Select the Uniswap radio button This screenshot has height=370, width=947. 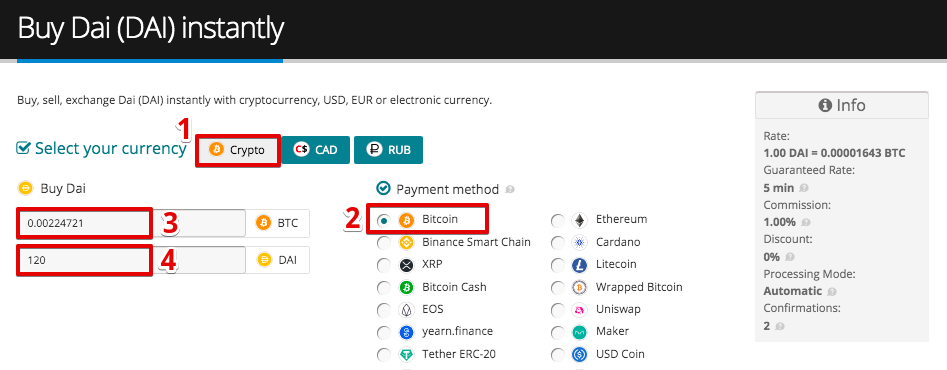558,310
